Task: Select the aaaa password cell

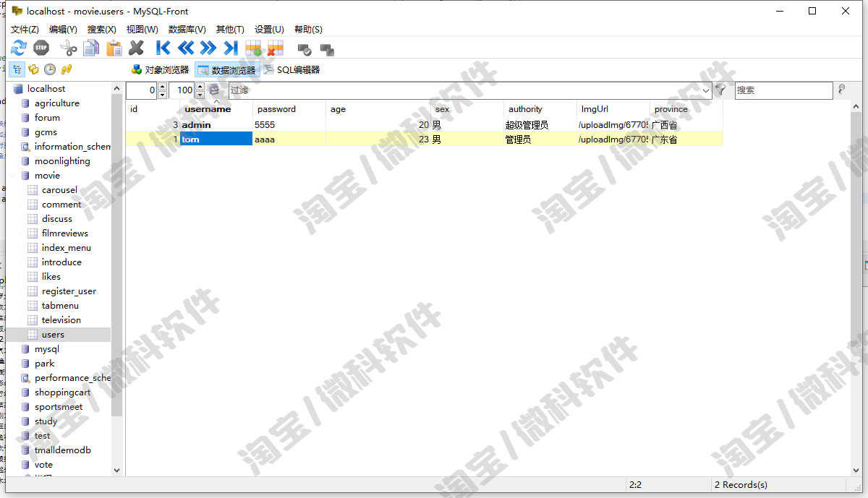Action: (x=289, y=139)
